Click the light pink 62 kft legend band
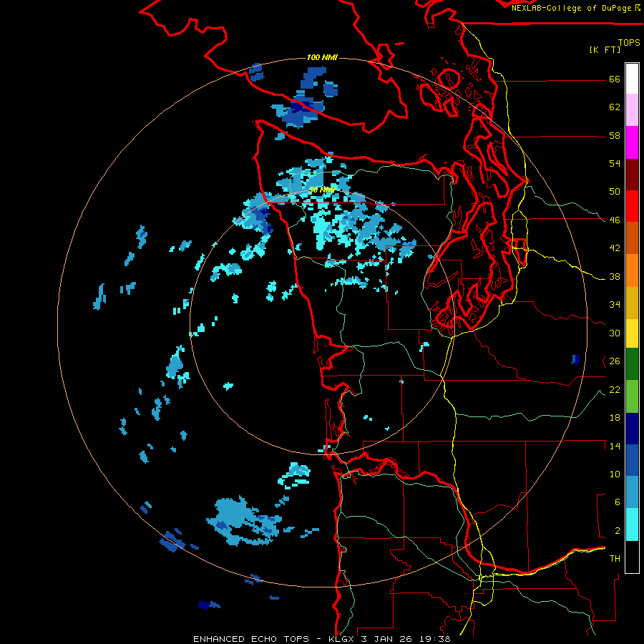This screenshot has width=644, height=644. click(x=632, y=110)
